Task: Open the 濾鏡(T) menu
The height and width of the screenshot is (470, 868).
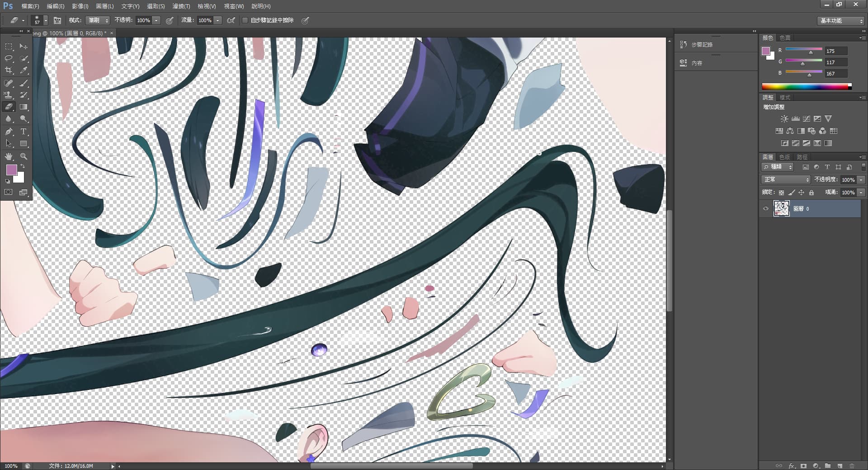Action: click(181, 6)
